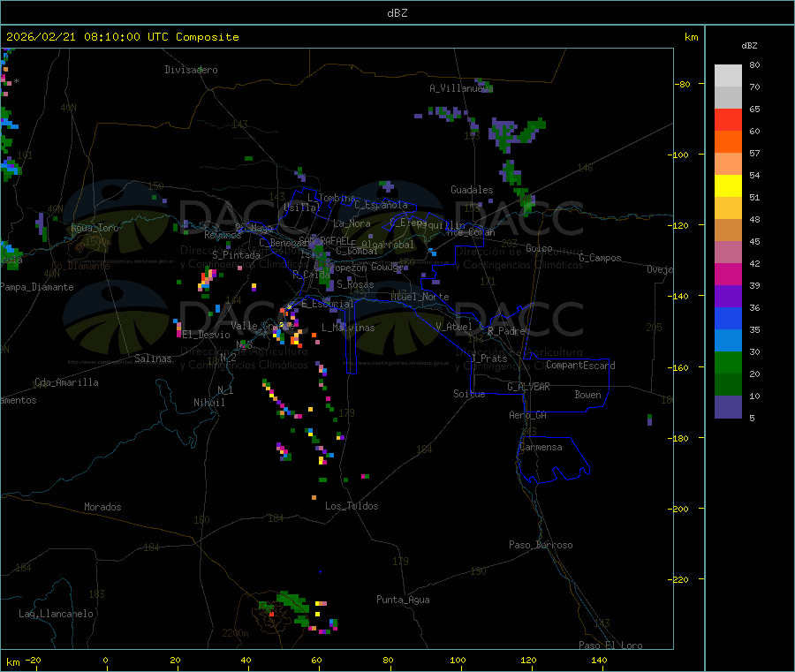Click the Cda_Amarilla map label
The image size is (795, 672).
[66, 382]
